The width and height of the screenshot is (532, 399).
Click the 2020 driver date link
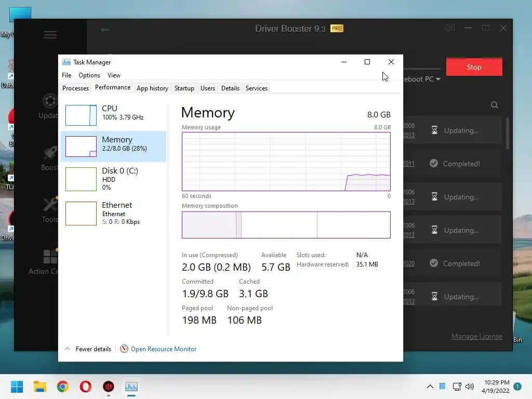pyautogui.click(x=408, y=263)
